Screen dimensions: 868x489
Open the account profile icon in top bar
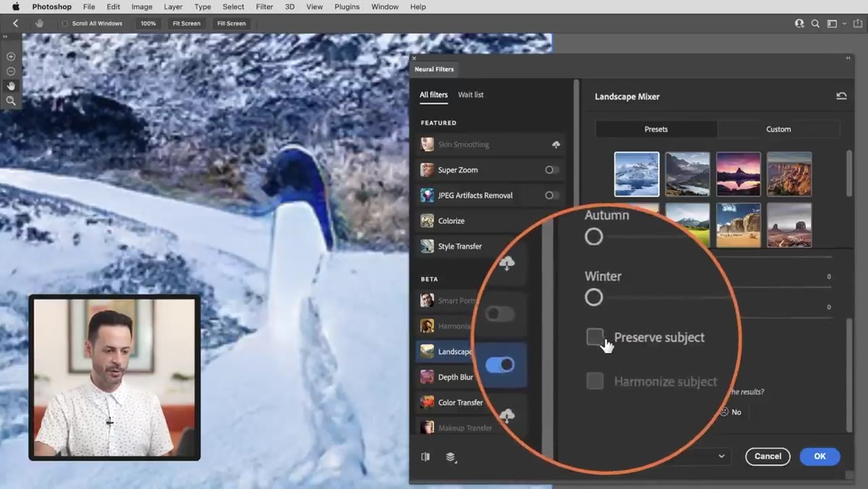pyautogui.click(x=799, y=23)
